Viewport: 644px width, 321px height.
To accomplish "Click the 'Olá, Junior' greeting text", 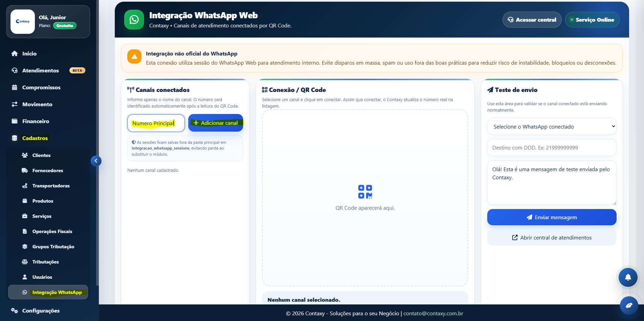I will click(x=52, y=17).
